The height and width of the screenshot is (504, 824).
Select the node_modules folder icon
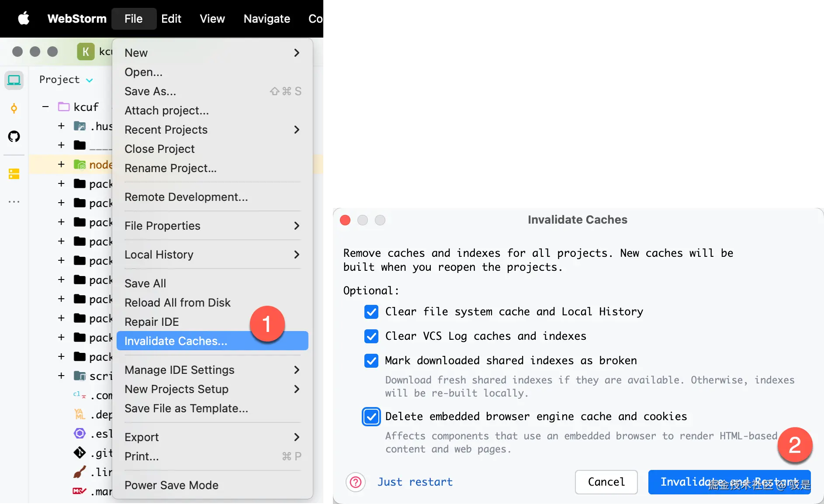(80, 164)
